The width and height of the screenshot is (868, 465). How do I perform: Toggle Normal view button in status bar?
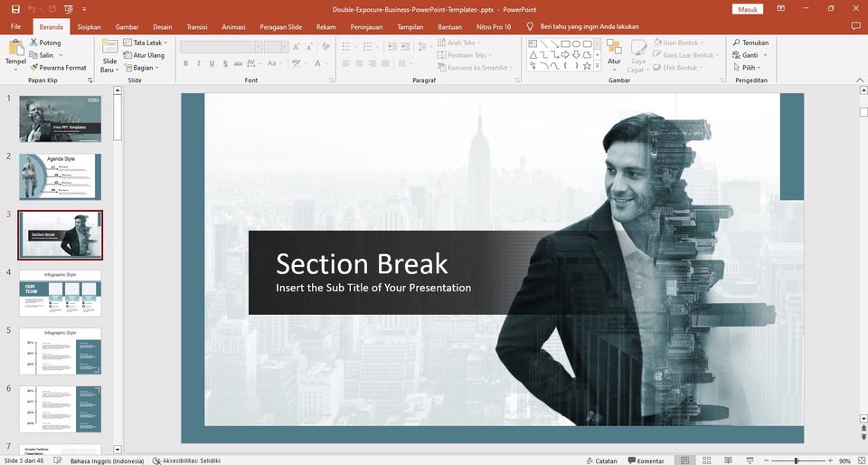684,460
